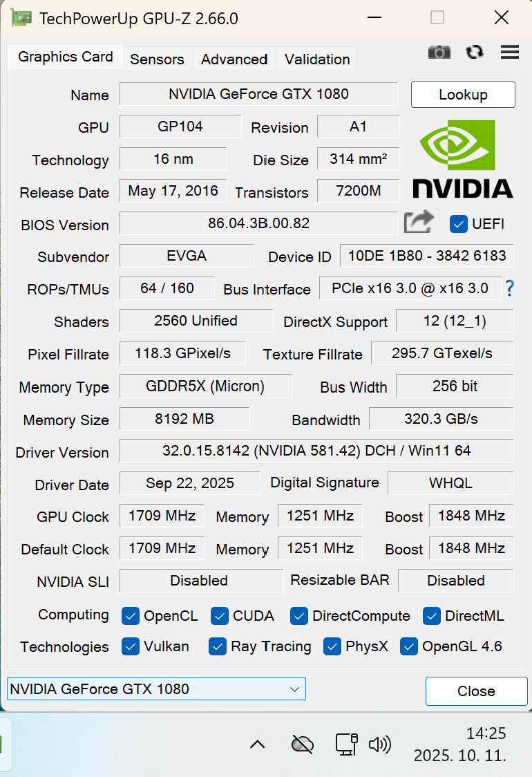Click the refresh arrows icon
532x777 pixels.
point(475,52)
